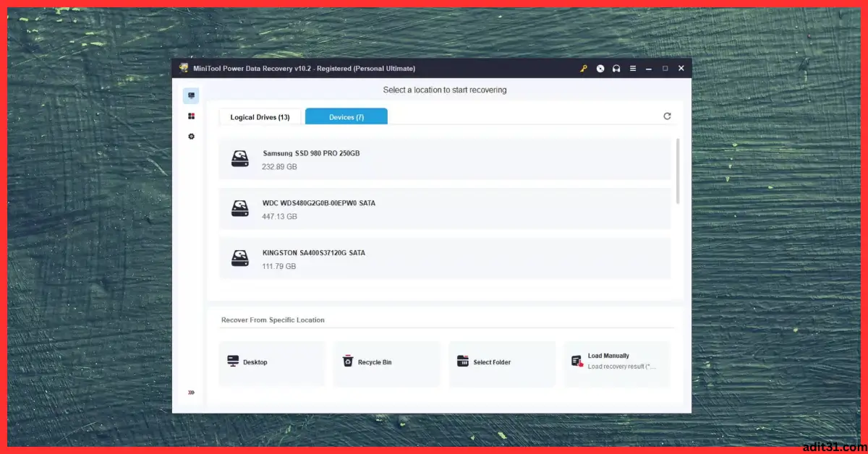Expand the sidebar with double chevron arrows
The image size is (868, 454).
(x=191, y=393)
